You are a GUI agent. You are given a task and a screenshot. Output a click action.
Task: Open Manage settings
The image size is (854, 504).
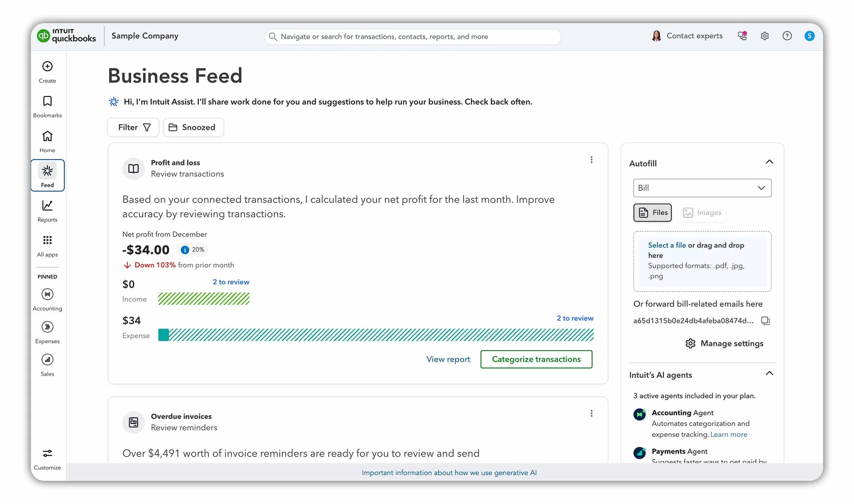[x=724, y=343]
